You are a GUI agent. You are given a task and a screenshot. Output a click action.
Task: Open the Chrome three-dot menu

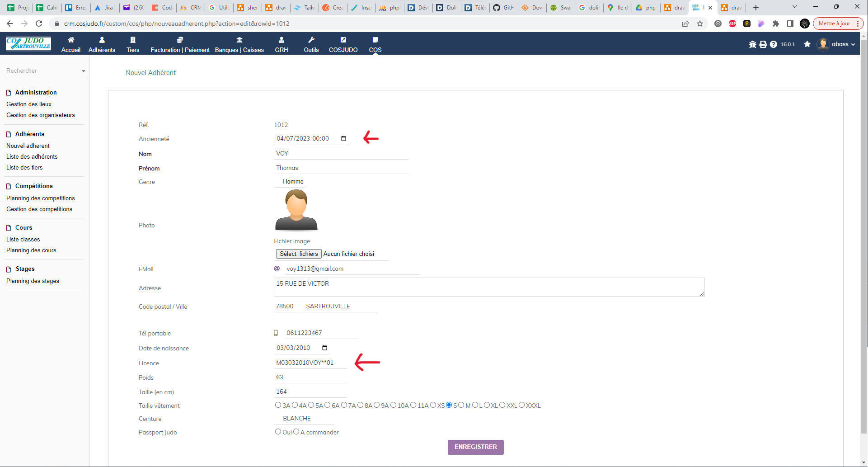point(858,24)
